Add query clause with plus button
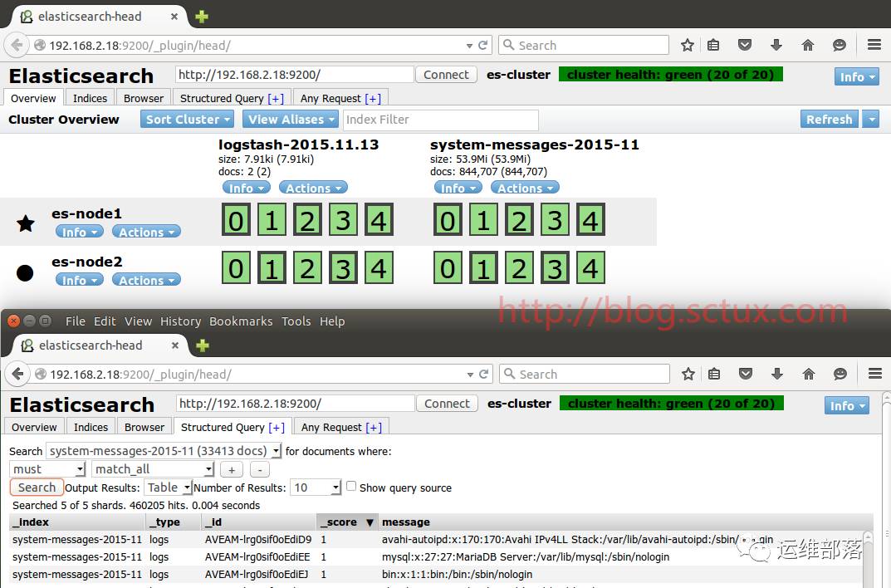Image resolution: width=891 pixels, height=588 pixels. (x=232, y=470)
